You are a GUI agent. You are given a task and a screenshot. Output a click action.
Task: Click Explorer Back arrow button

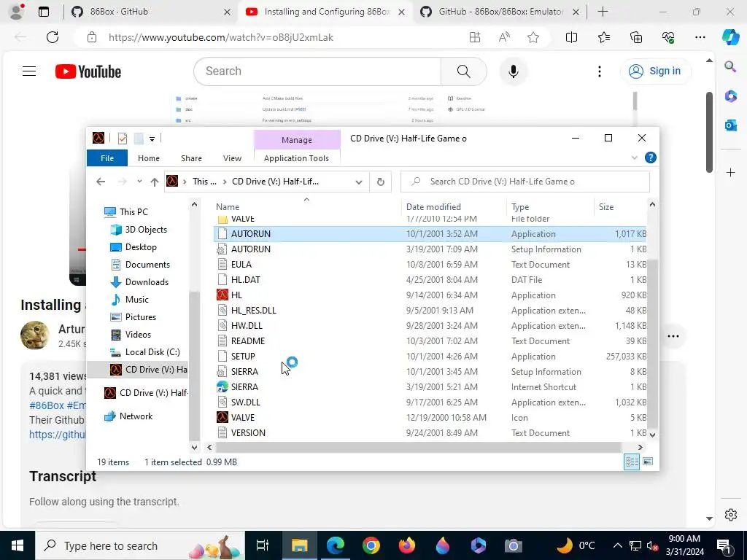(x=101, y=182)
